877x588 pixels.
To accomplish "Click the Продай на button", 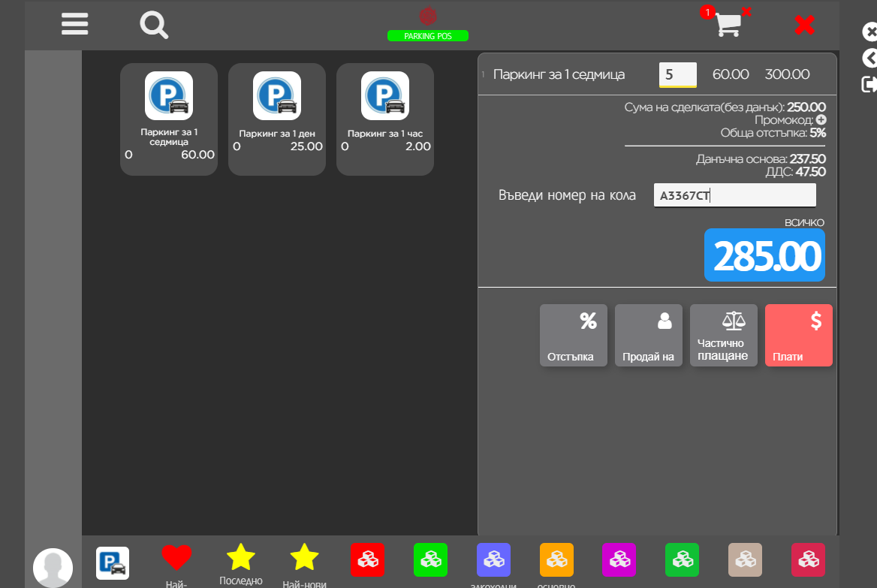I will coord(649,335).
